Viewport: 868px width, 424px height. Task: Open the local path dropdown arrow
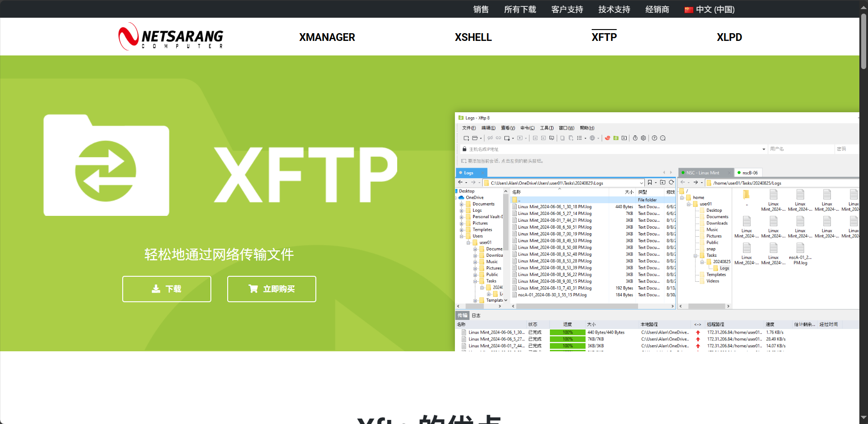(641, 183)
